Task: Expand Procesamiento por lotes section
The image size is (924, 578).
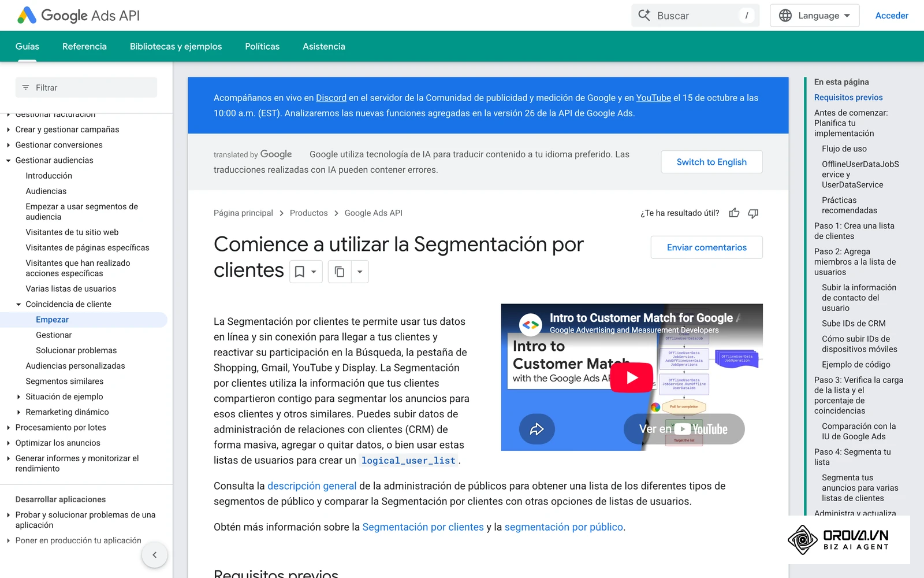Action: click(9, 428)
